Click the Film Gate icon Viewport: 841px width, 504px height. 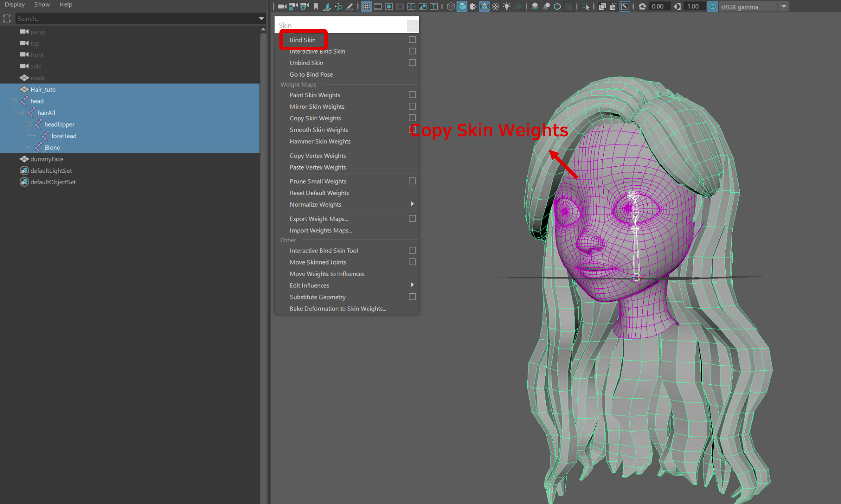(377, 6)
